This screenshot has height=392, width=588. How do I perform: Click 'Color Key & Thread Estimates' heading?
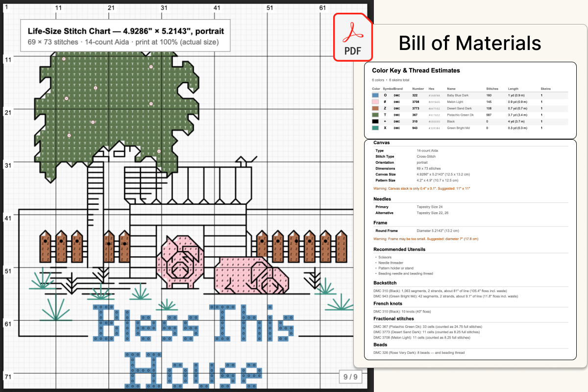coord(416,71)
